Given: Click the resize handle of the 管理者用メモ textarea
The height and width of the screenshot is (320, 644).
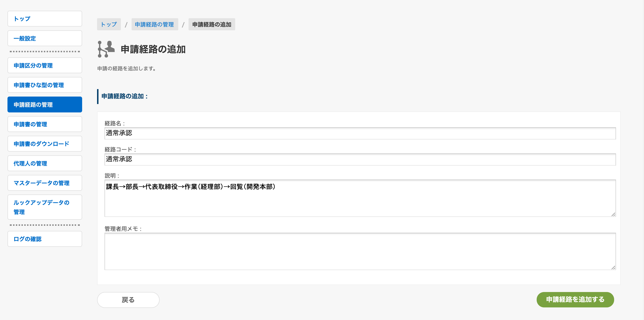Looking at the screenshot, I should 613,268.
